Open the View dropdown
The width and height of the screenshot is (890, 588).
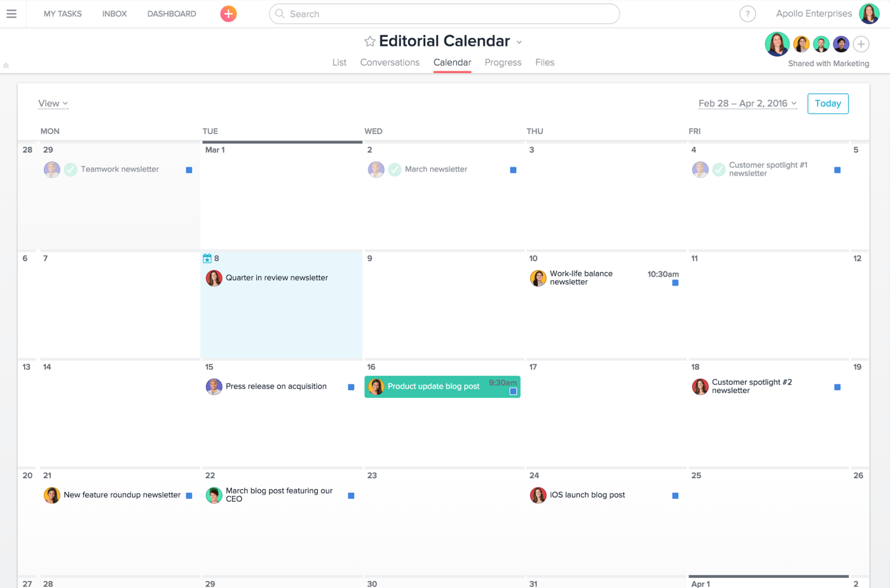pyautogui.click(x=53, y=104)
